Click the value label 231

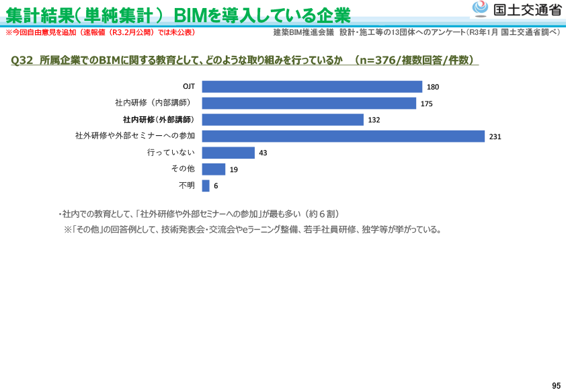click(495, 136)
